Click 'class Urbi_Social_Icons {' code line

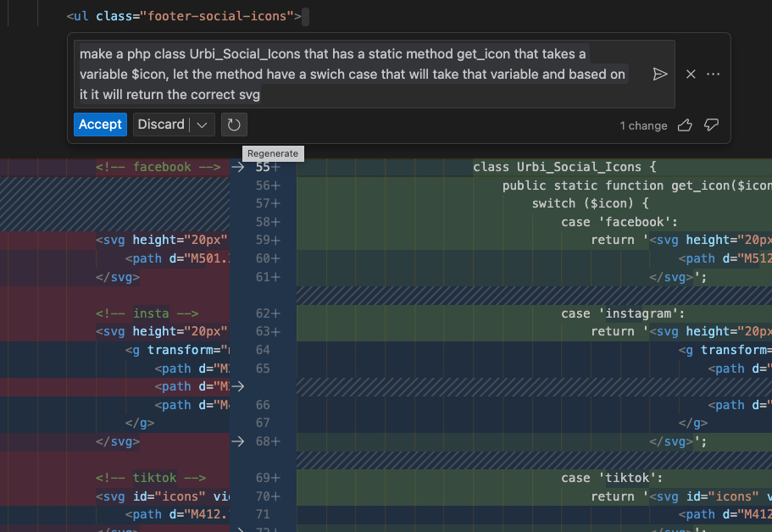click(564, 167)
